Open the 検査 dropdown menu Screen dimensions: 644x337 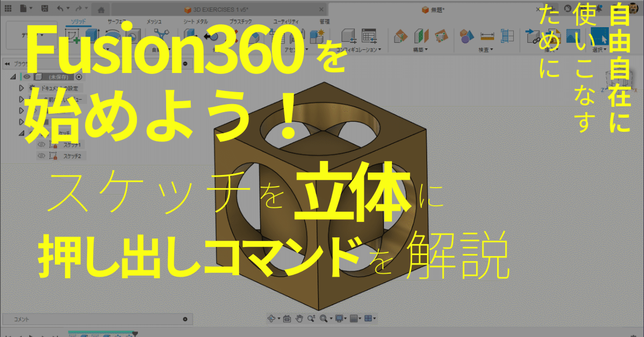tap(485, 49)
